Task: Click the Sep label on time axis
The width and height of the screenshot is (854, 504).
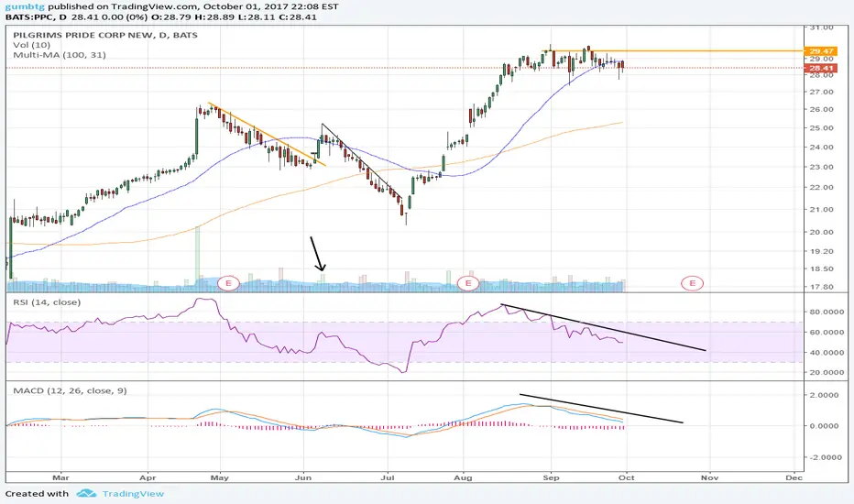Action: point(552,477)
